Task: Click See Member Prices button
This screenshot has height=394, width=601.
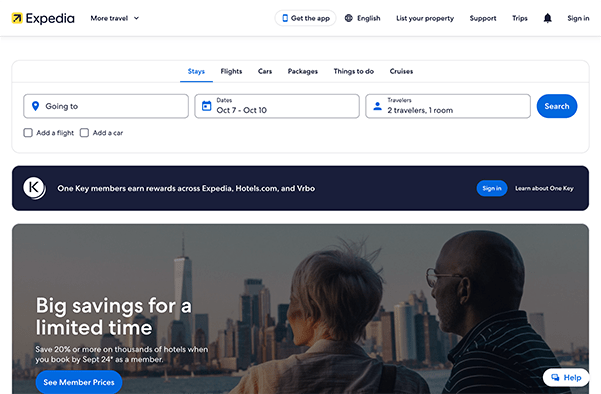Action: click(79, 382)
